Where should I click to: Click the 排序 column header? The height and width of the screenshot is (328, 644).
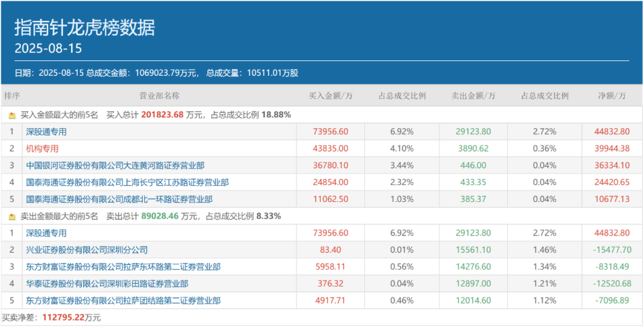[x=12, y=96]
